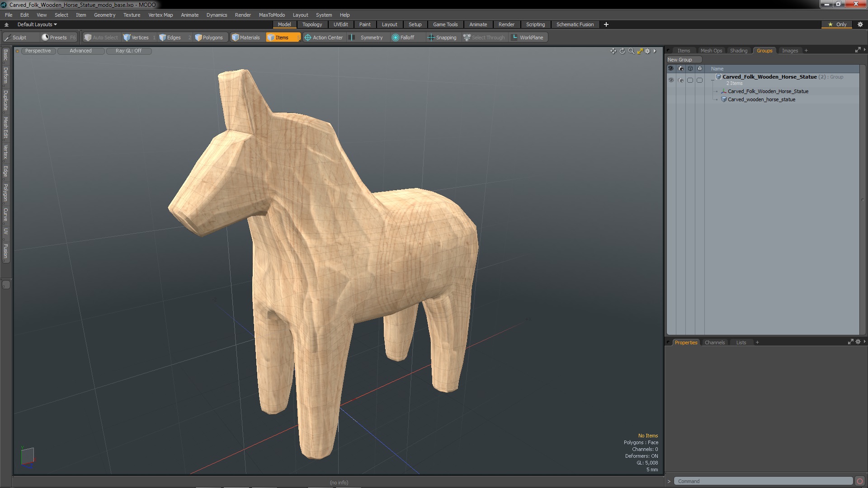The width and height of the screenshot is (868, 488).
Task: Click the Command input field
Action: [x=763, y=481]
